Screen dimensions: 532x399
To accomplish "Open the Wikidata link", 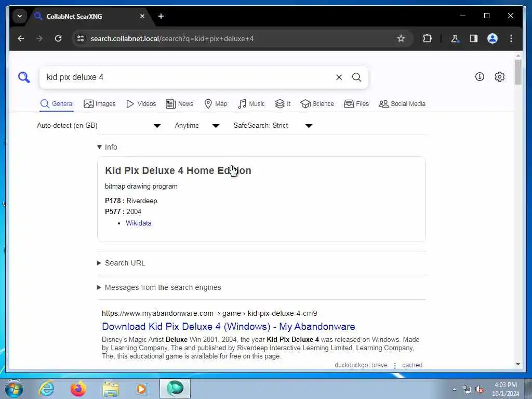I will [x=138, y=223].
